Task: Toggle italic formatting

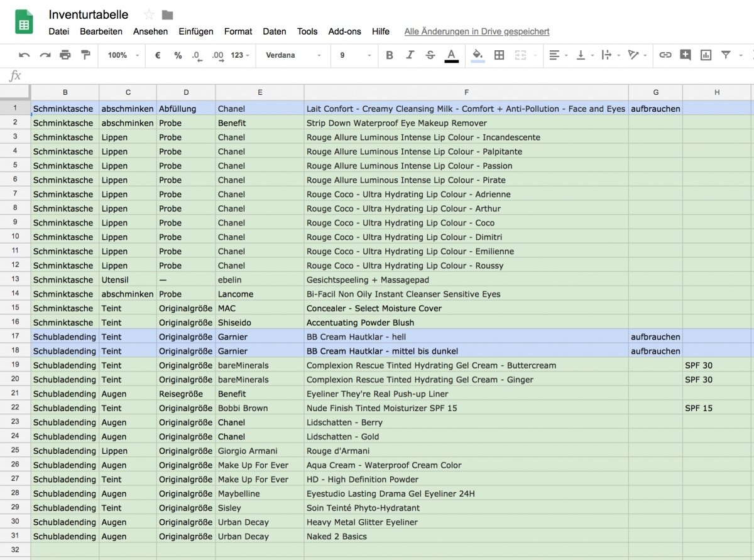Action: pyautogui.click(x=410, y=55)
